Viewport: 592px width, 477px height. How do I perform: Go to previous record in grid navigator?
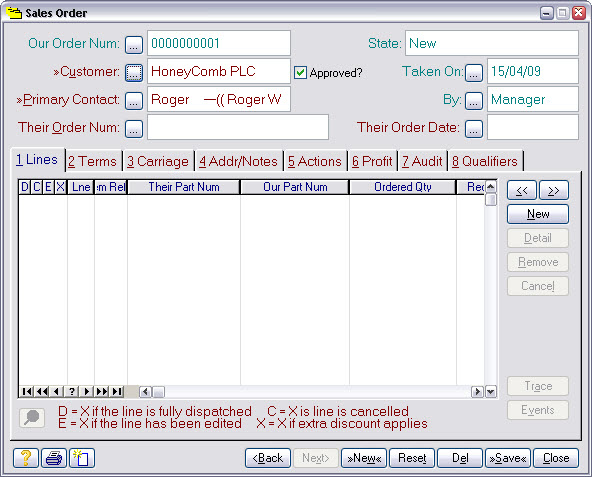(x=56, y=392)
